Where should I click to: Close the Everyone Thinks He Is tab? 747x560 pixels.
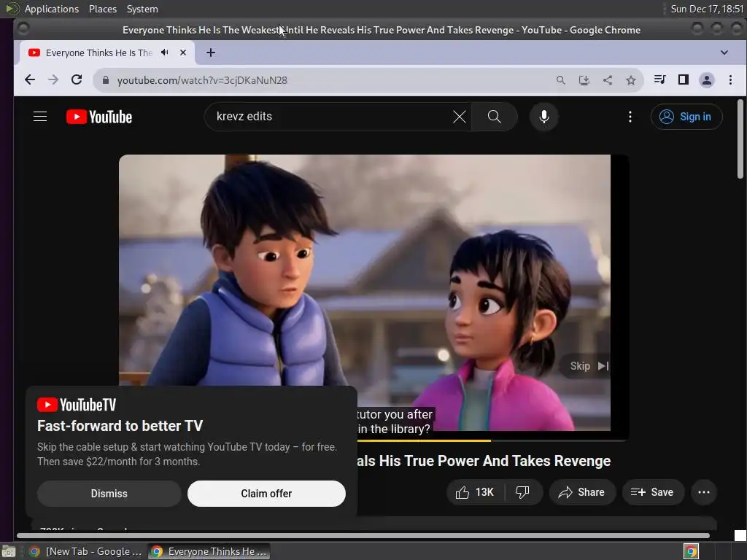[x=183, y=52]
